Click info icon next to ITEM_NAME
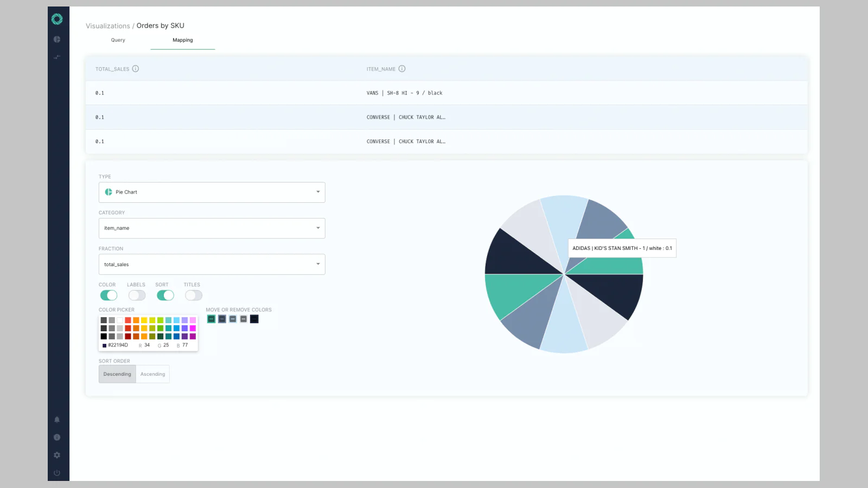Image resolution: width=868 pixels, height=488 pixels. click(402, 69)
